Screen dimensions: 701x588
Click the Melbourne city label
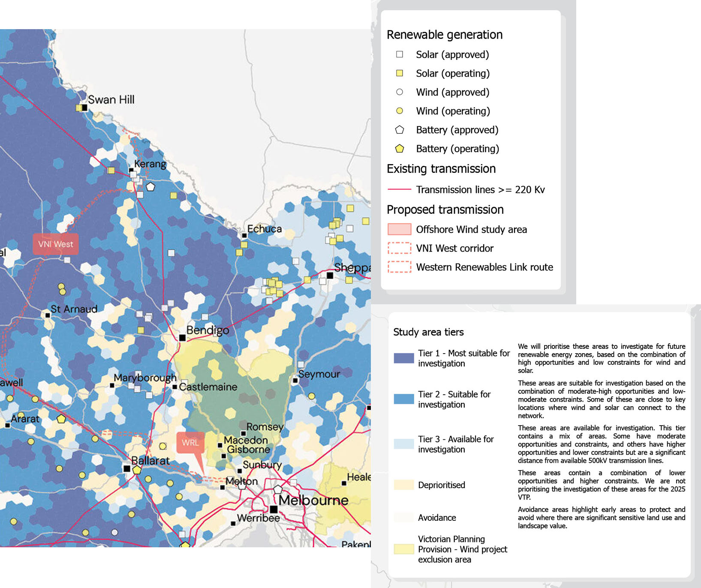[x=314, y=500]
